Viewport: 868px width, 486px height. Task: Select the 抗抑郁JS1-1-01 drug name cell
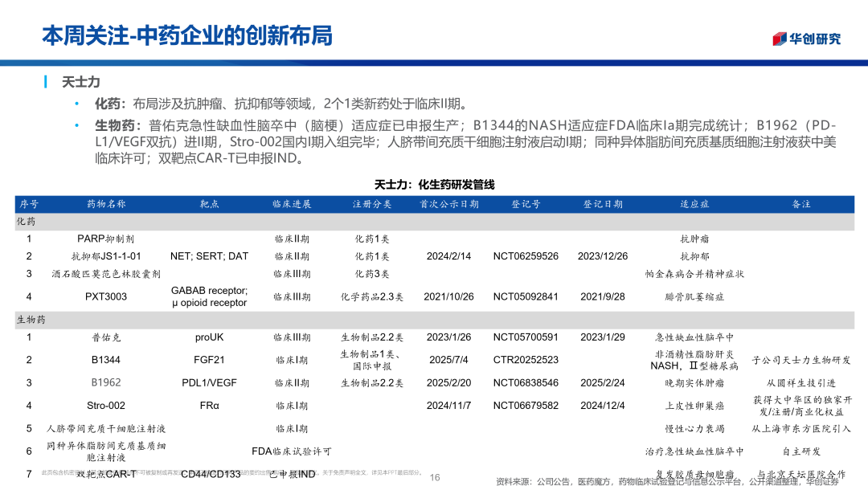tap(106, 256)
